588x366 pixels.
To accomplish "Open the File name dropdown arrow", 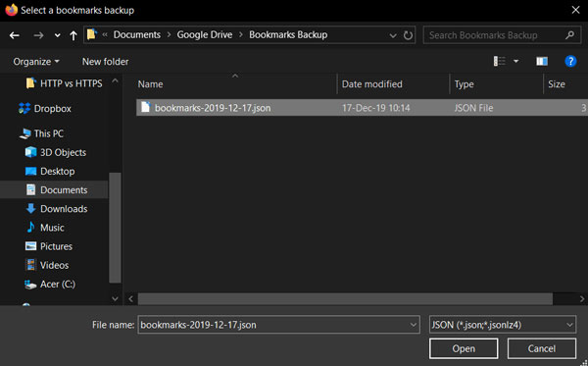I will click(414, 325).
